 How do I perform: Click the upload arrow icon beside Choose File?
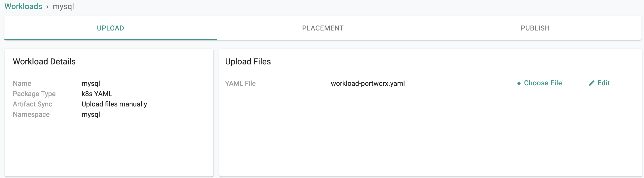click(x=519, y=83)
